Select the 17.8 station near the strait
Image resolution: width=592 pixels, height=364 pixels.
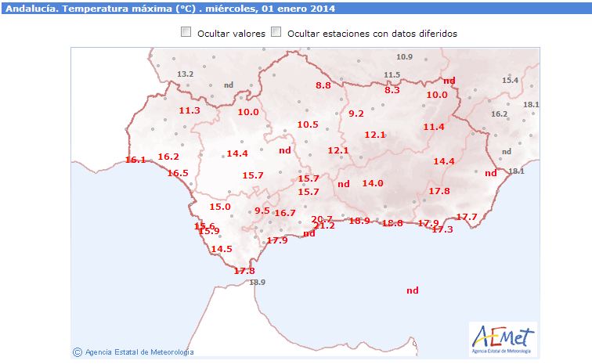pyautogui.click(x=244, y=271)
